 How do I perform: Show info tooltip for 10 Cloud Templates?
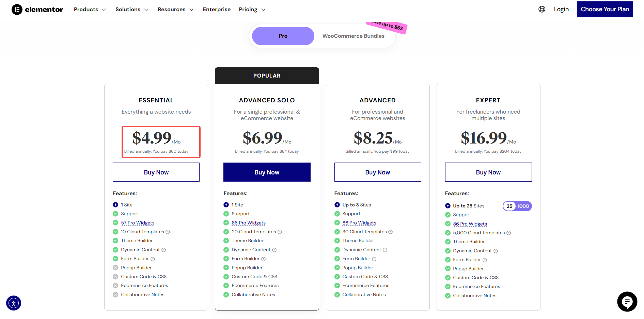[x=168, y=232]
